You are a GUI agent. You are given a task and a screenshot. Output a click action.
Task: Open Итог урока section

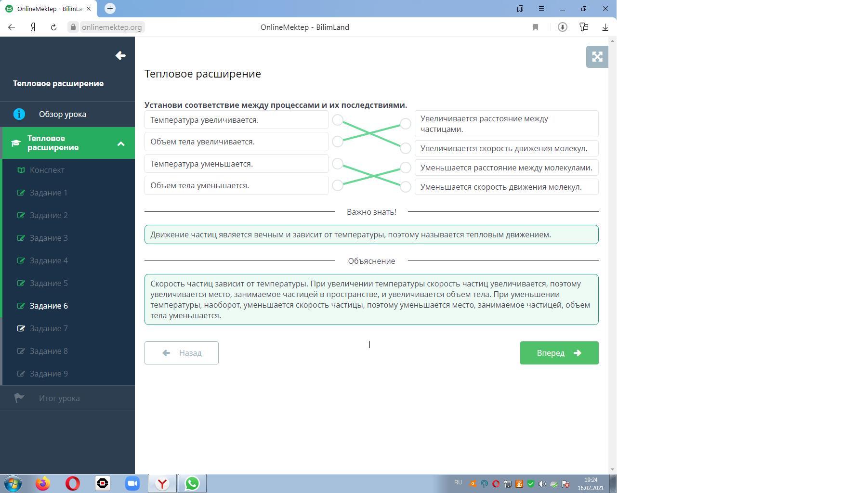coord(67,398)
